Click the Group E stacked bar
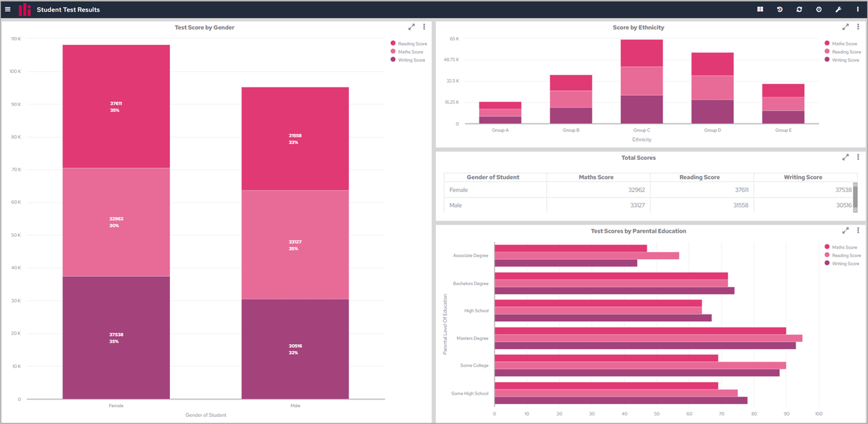 click(x=783, y=104)
